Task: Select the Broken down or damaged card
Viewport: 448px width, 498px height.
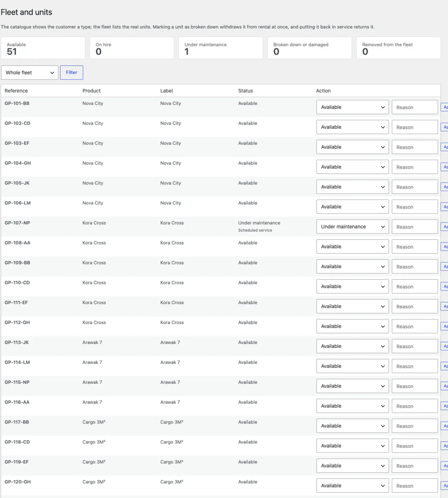Action: pyautogui.click(x=310, y=48)
